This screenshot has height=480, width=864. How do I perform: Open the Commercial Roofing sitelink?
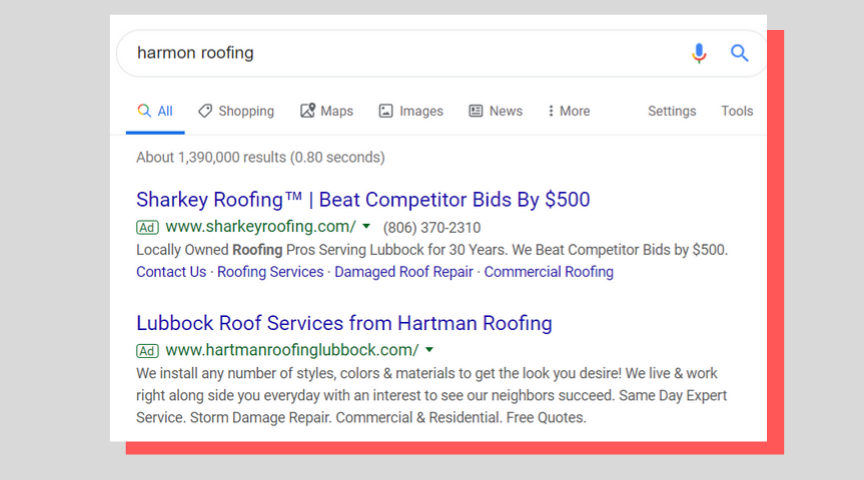coord(549,272)
